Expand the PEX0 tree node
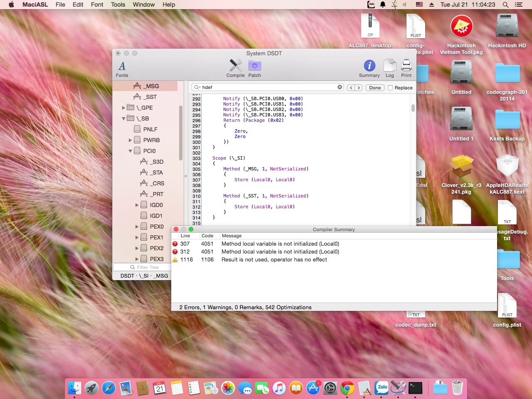The width and height of the screenshot is (532, 399). click(x=137, y=227)
